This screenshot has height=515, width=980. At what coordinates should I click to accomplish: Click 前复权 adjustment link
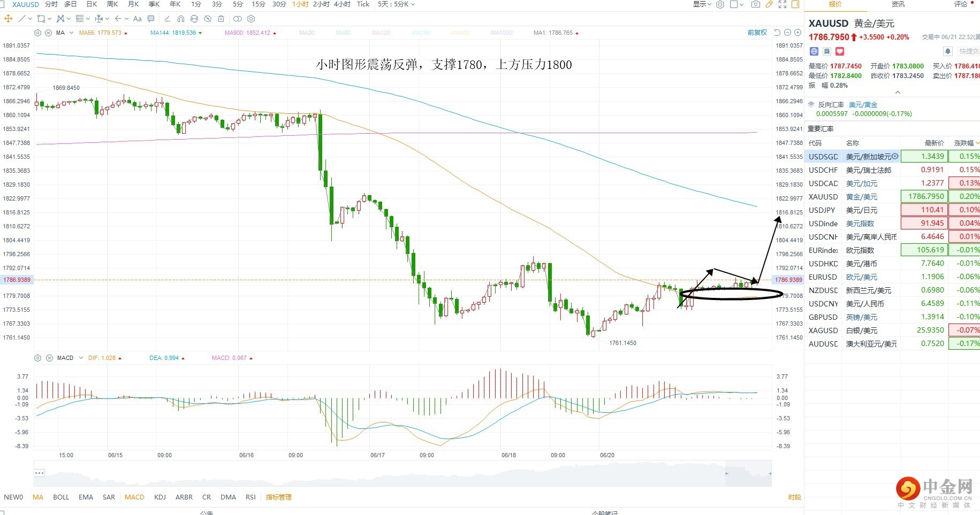click(x=757, y=33)
